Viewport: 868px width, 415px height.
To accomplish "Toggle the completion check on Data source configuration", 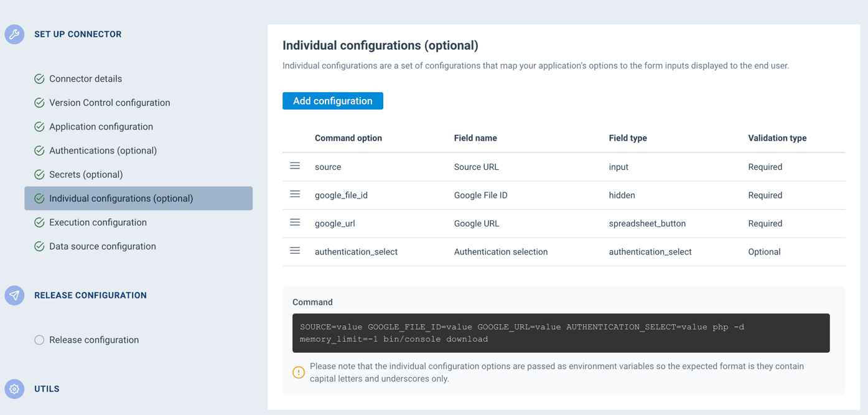I will [x=39, y=246].
